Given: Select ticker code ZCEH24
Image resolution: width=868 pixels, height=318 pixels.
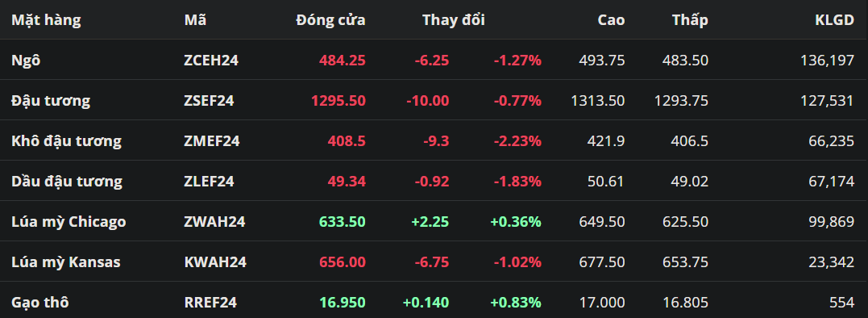Looking at the screenshot, I should (x=211, y=61).
